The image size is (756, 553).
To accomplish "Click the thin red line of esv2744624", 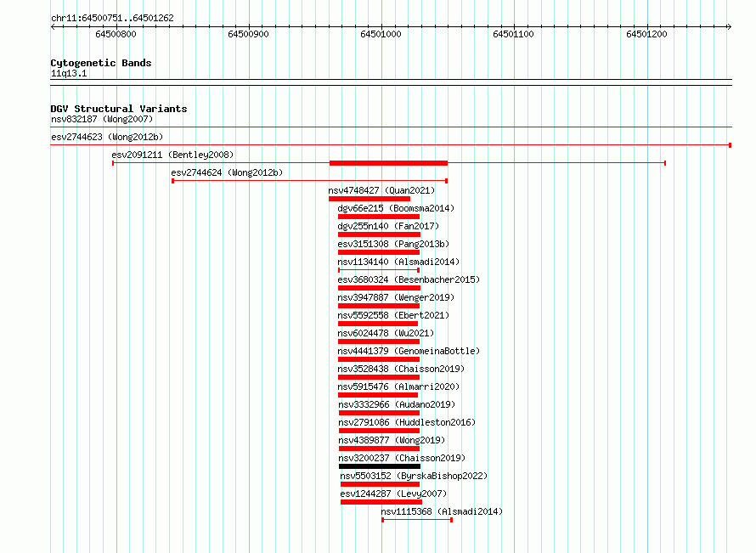I will 309,181.
